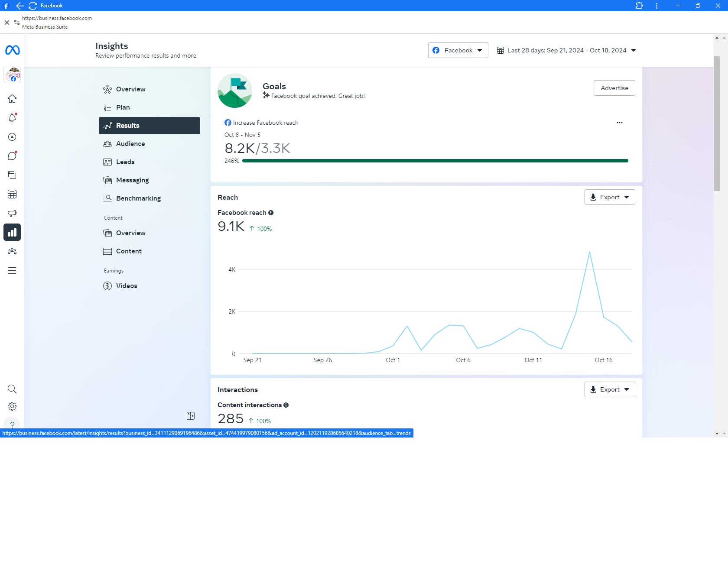Image resolution: width=728 pixels, height=564 pixels.
Task: Select the Insights bar chart icon
Action: point(12,232)
